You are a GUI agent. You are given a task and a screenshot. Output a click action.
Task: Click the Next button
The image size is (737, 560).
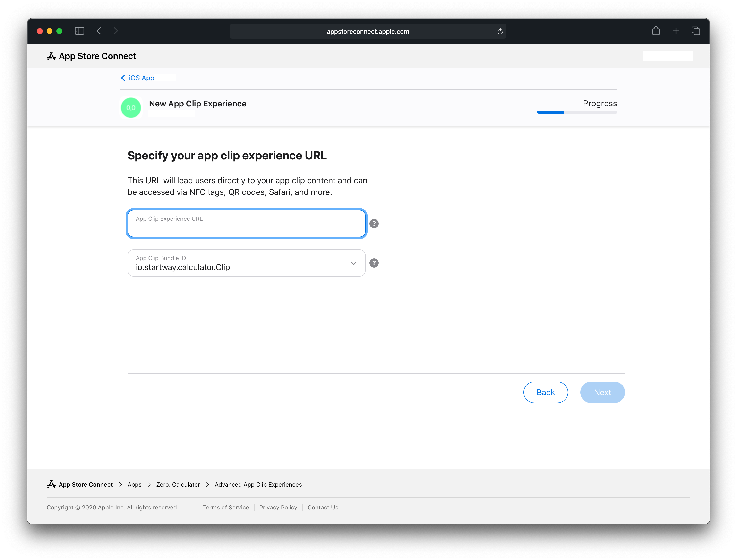click(602, 392)
